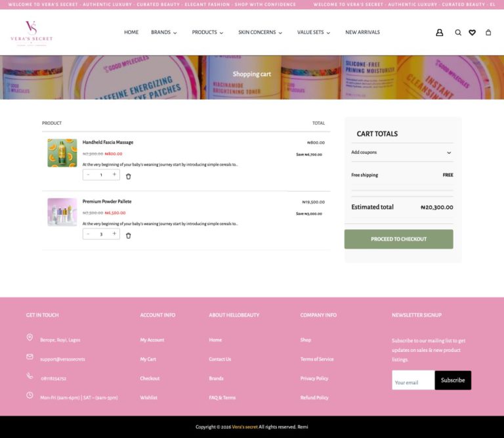Open Checkout footer link

click(x=150, y=378)
